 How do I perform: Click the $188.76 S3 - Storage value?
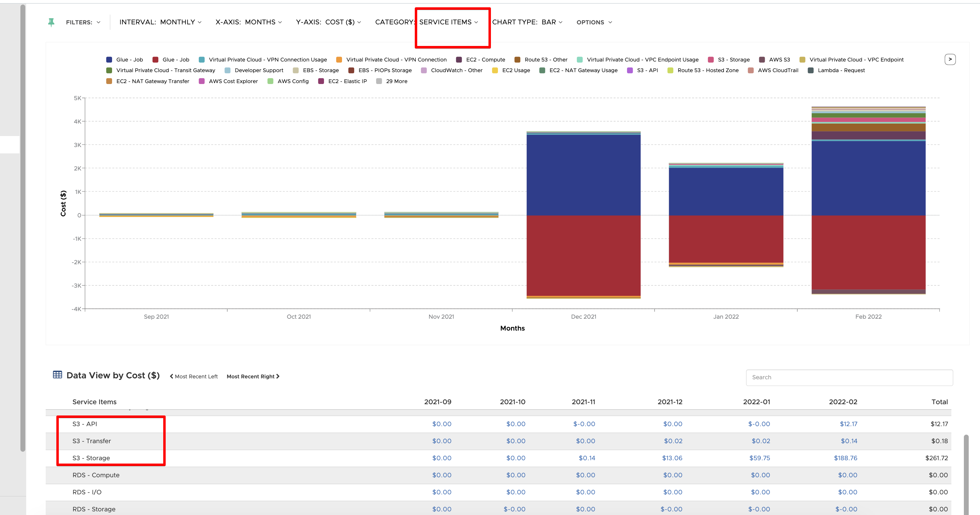[x=845, y=458]
